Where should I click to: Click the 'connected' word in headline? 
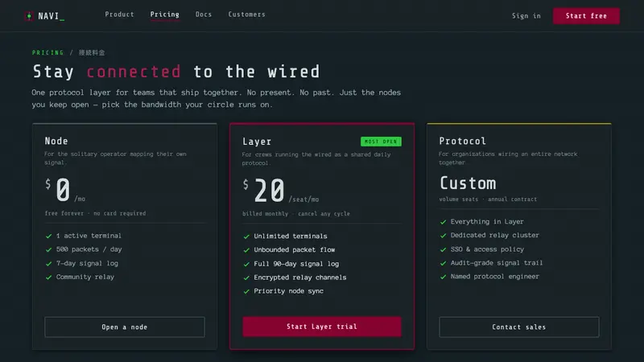point(134,72)
